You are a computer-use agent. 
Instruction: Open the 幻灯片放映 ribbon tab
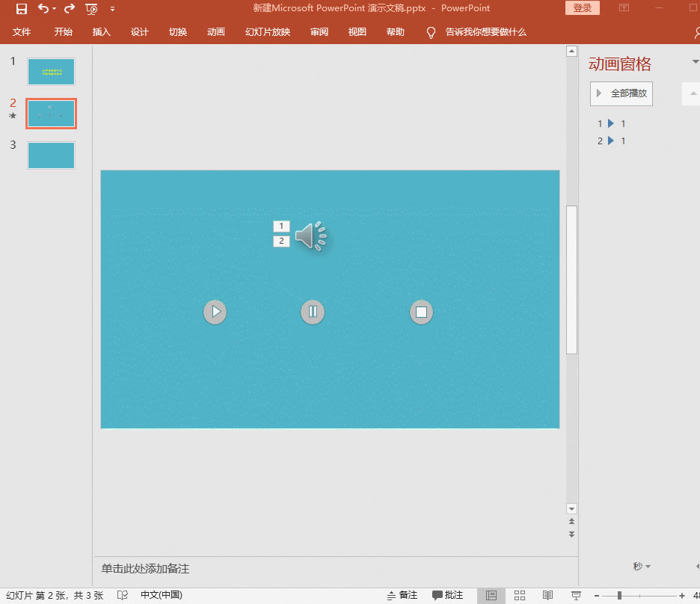tap(267, 32)
